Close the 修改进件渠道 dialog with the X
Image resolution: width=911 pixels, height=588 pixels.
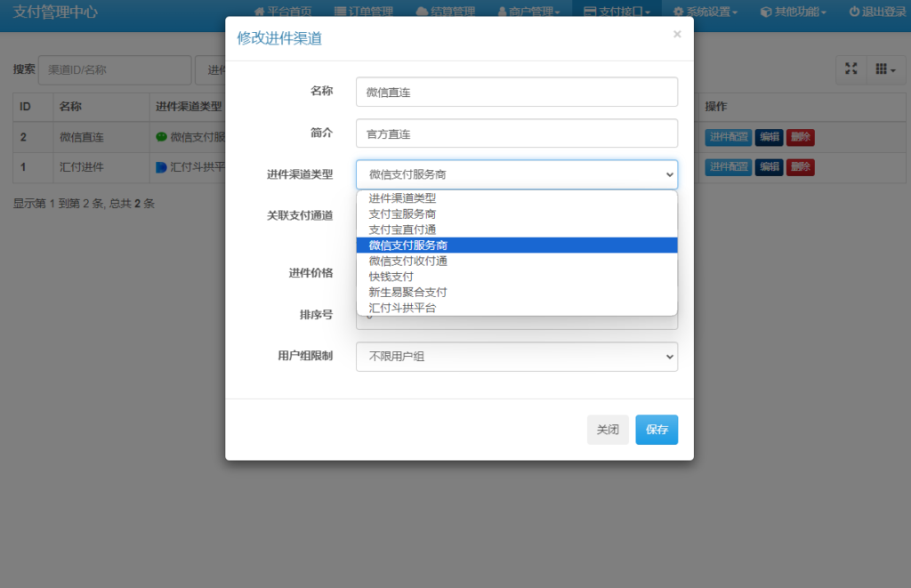(677, 34)
